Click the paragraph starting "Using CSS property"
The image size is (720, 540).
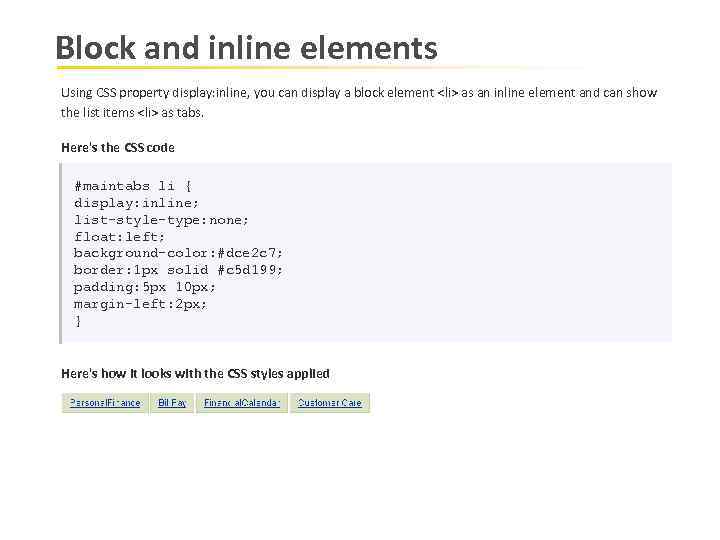tap(359, 93)
